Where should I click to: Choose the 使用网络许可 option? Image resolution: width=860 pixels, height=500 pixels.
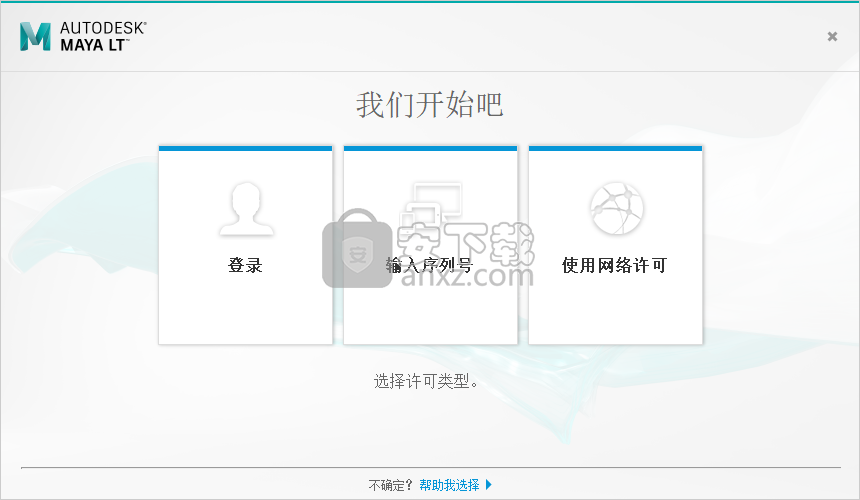(x=615, y=245)
